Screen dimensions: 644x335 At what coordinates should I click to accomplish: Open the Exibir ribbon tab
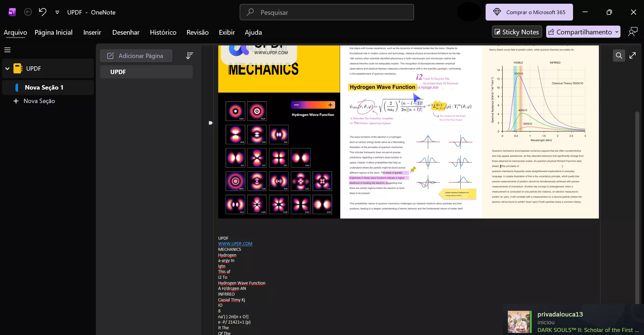[227, 32]
